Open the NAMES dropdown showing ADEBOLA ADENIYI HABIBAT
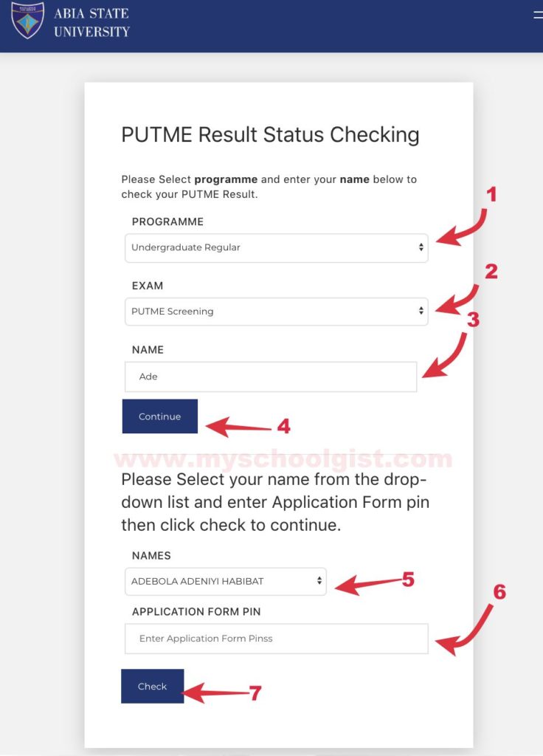 221,581
